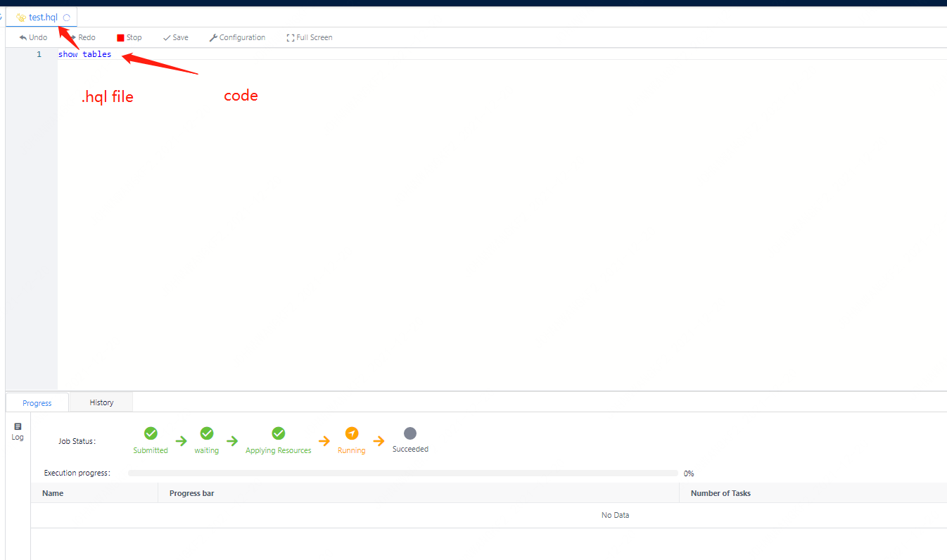Stop the running script with the red square
This screenshot has width=947, height=560.
coord(120,38)
